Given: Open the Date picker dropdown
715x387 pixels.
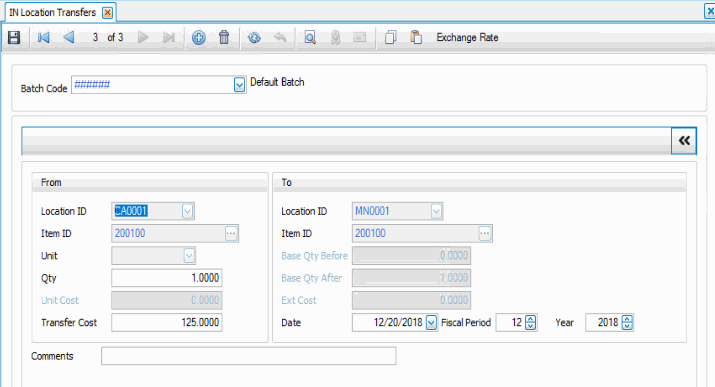Looking at the screenshot, I should [431, 323].
